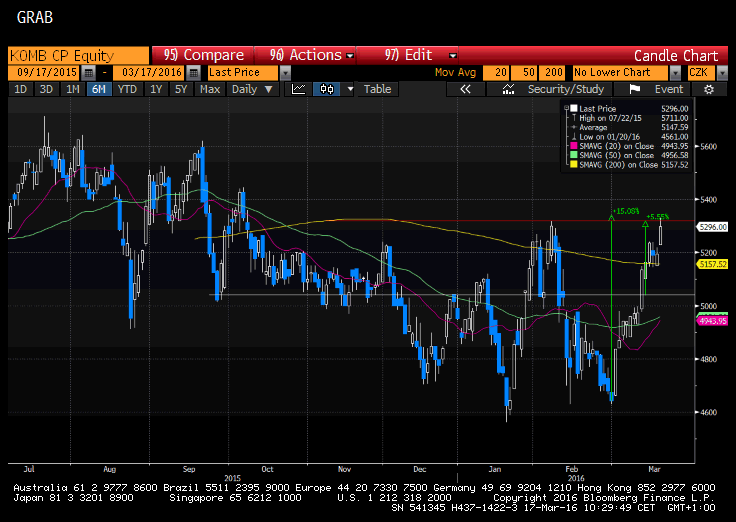Click the Mov Avg label
Image resolution: width=736 pixels, height=522 pixels.
point(455,73)
